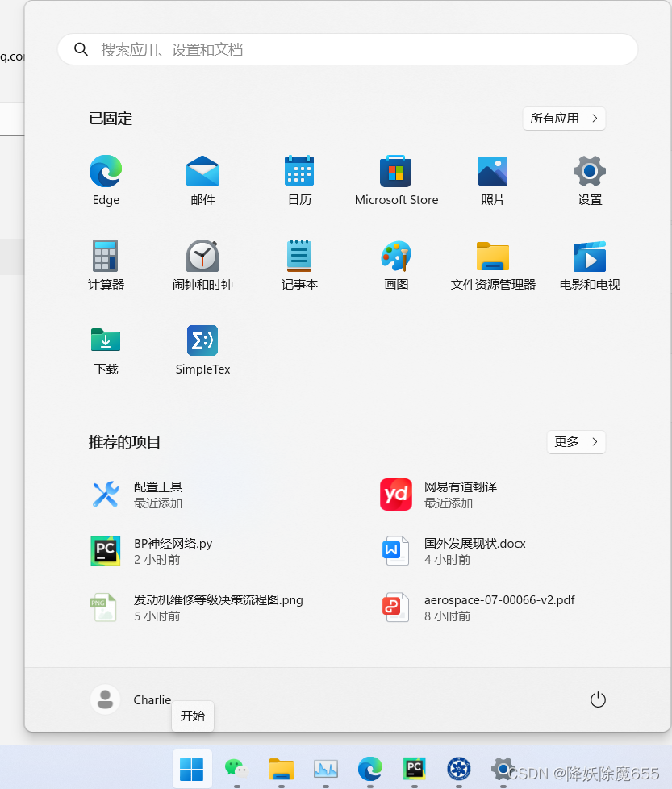Open the 邮件 mail app
This screenshot has height=789, width=672.
tap(202, 180)
